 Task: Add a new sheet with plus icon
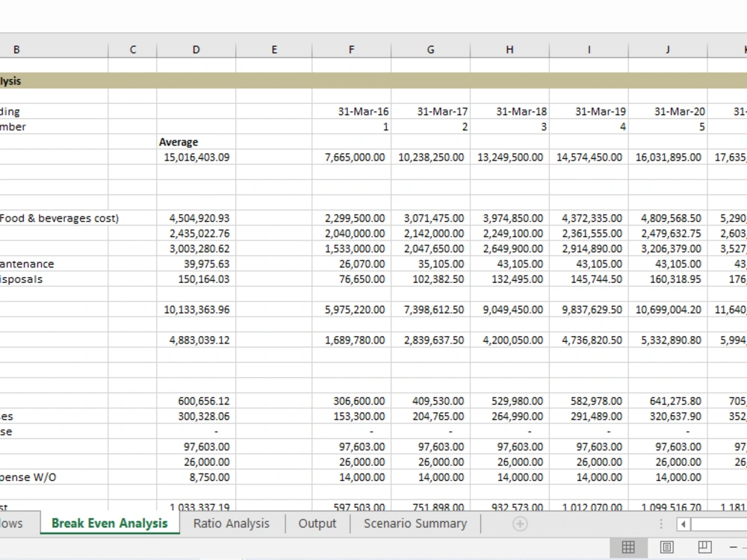[x=520, y=524]
